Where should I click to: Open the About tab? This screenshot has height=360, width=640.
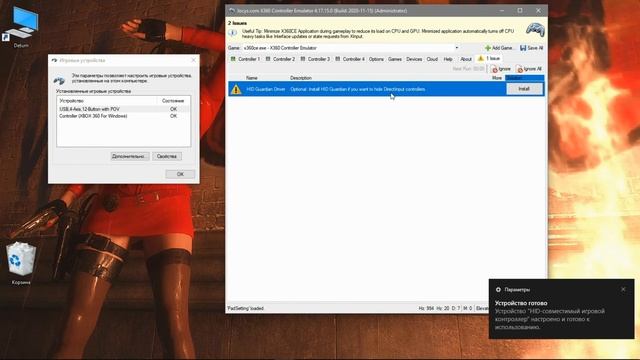tap(466, 59)
